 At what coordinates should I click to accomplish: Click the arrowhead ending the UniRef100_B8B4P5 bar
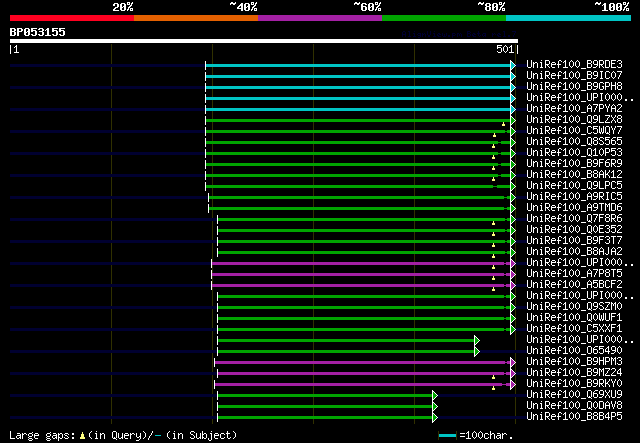coord(435,417)
